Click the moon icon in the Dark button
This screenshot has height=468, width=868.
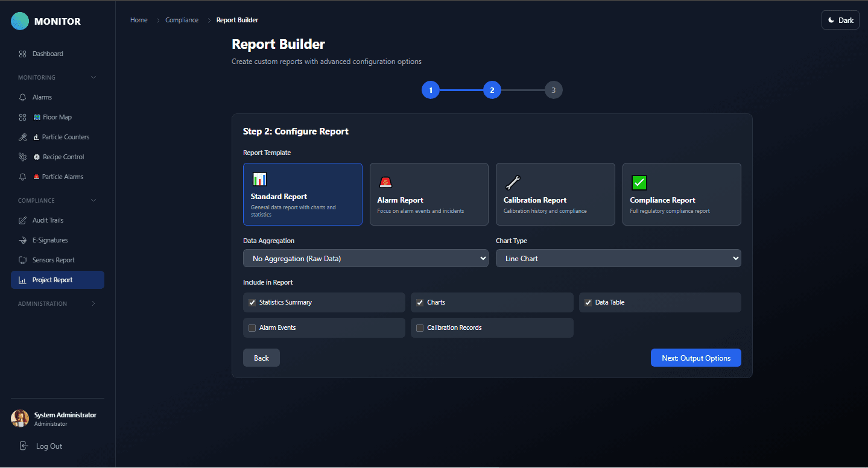click(x=831, y=20)
